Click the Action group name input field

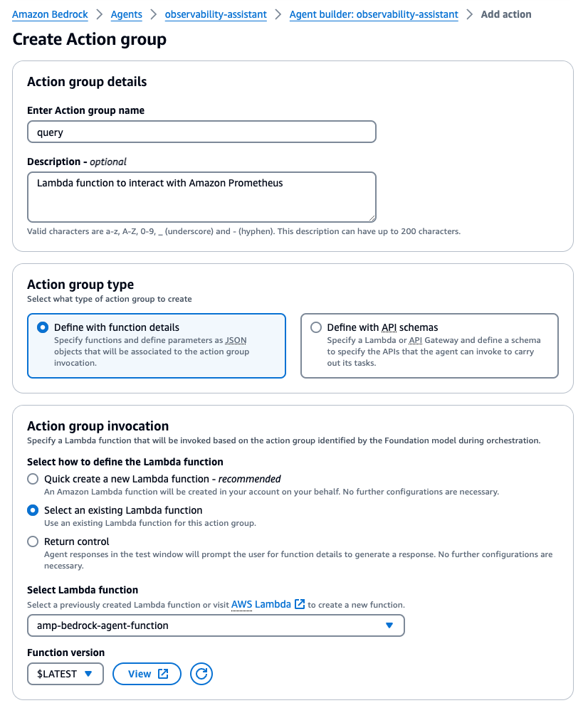pos(201,131)
